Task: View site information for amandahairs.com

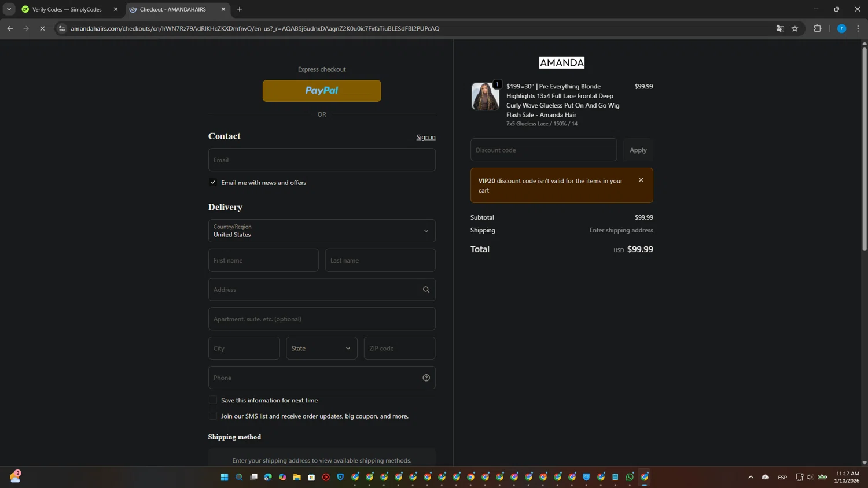Action: click(62, 28)
